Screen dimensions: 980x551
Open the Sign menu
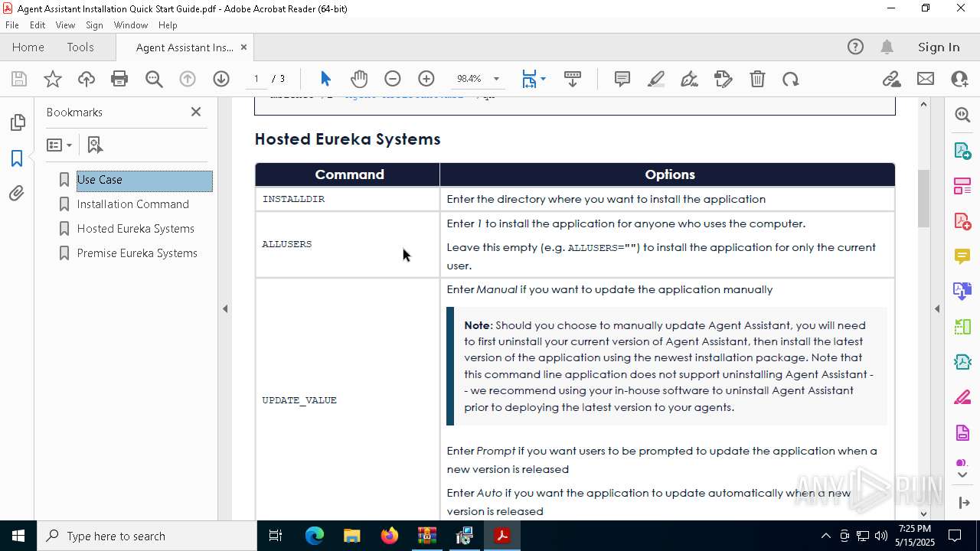click(94, 25)
